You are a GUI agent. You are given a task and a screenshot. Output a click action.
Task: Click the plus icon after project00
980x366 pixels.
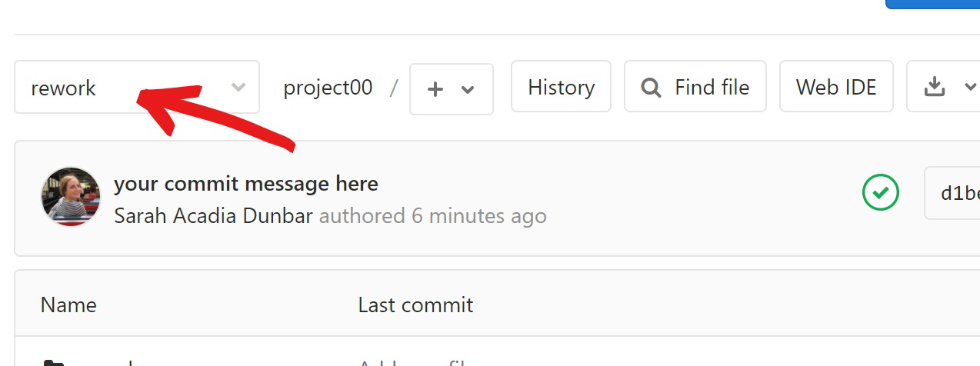point(435,89)
